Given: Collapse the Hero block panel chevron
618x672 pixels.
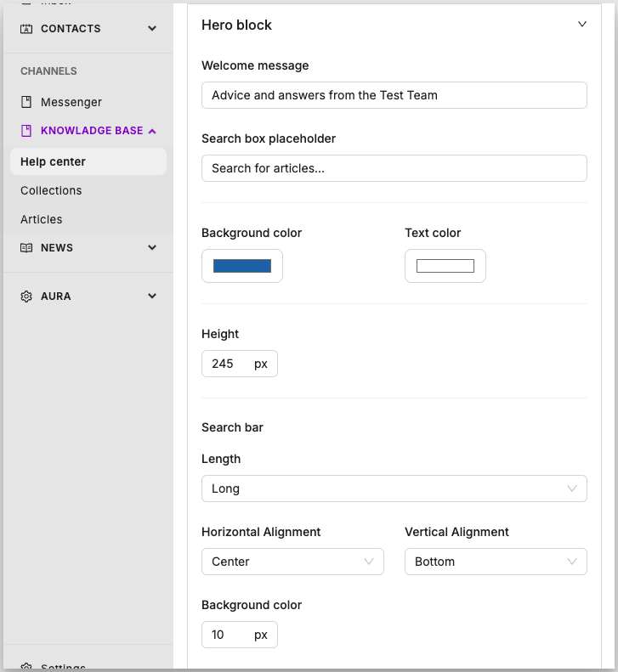Looking at the screenshot, I should 582,24.
